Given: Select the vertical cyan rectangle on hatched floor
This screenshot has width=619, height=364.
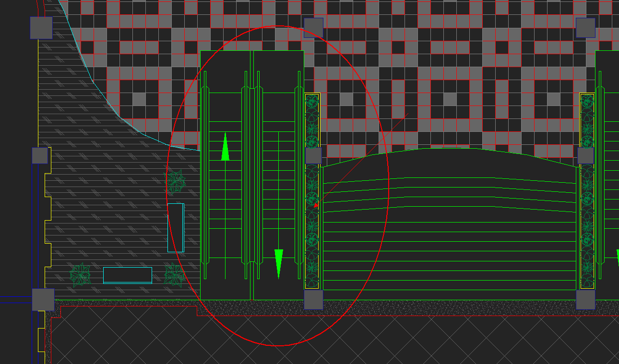Looking at the screenshot, I should (x=176, y=228).
